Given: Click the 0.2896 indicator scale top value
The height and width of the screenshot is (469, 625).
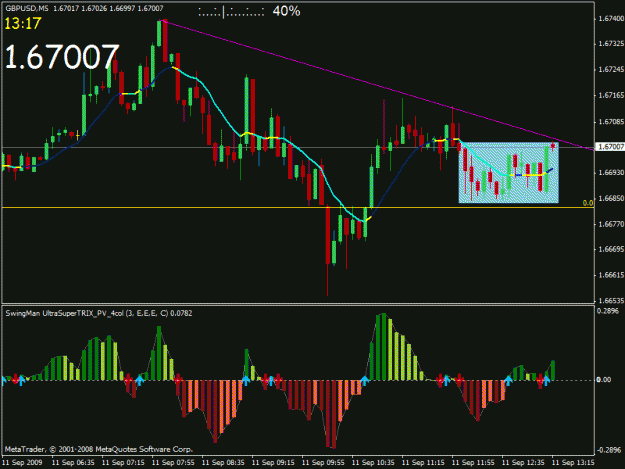Looking at the screenshot, I should click(608, 311).
